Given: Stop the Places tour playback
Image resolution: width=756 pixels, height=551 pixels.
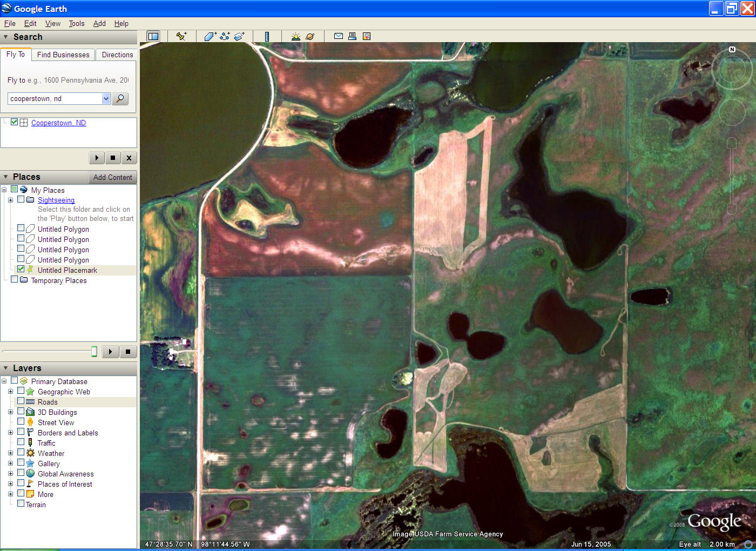Looking at the screenshot, I should (x=128, y=352).
